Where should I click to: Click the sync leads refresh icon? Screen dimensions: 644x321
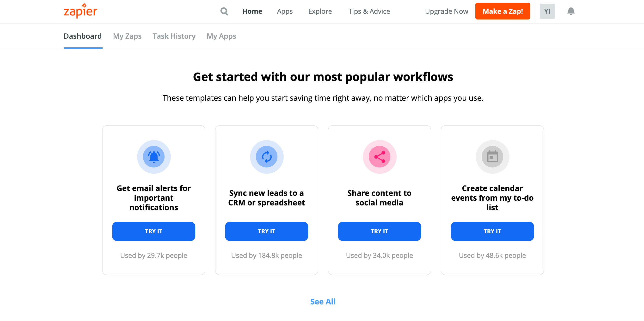(x=266, y=157)
